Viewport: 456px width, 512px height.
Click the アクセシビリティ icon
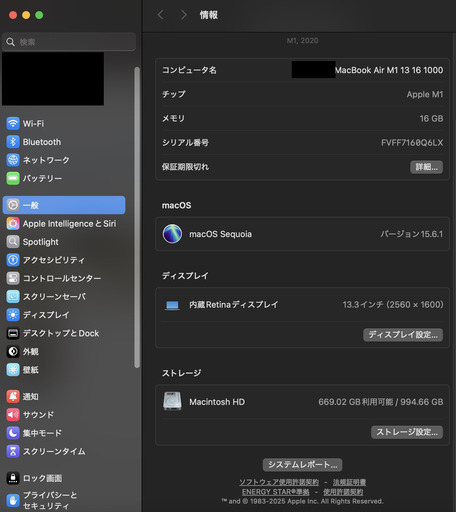tap(13, 260)
